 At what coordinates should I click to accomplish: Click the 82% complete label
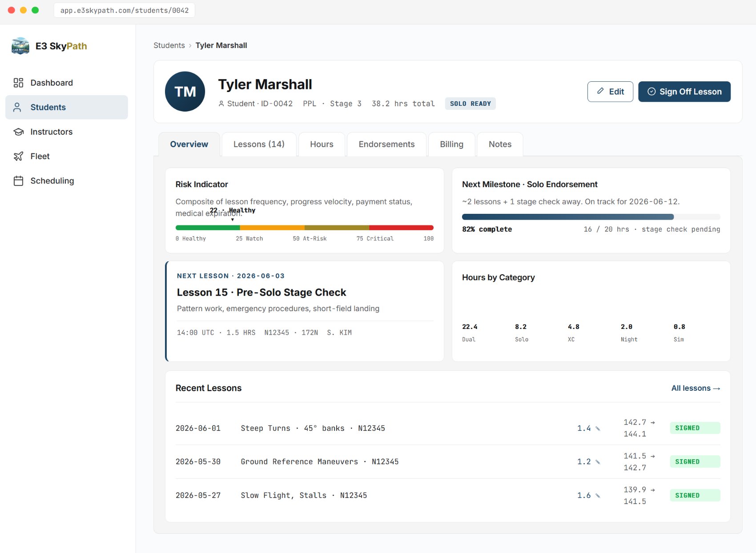[487, 229]
